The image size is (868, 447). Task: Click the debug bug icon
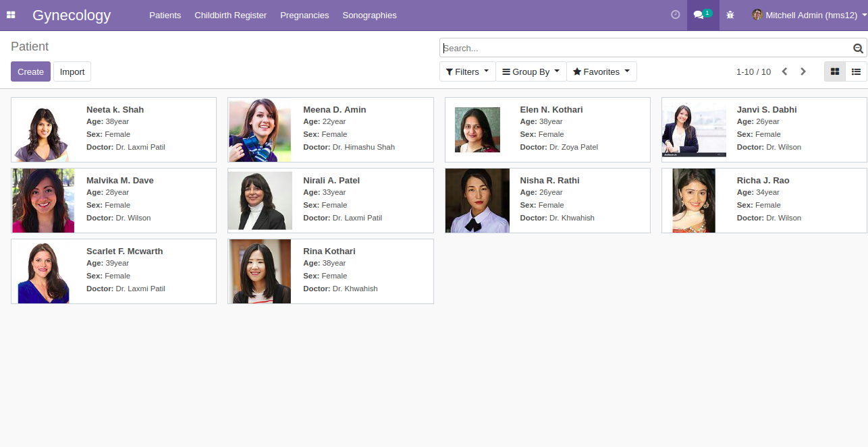730,15
